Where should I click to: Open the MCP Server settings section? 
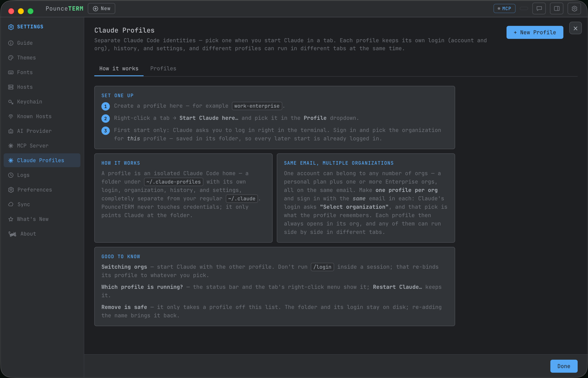(42, 146)
